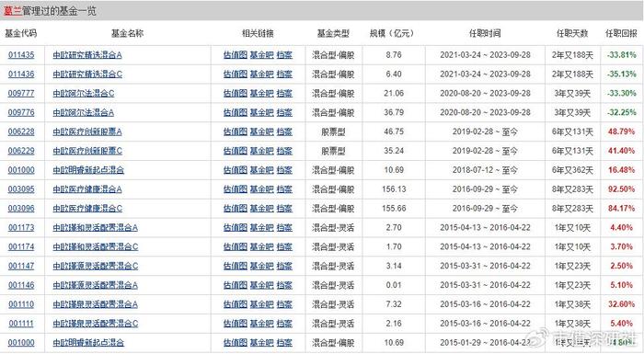Select the 48.79% tenure return value
644x354 pixels.
(x=621, y=131)
